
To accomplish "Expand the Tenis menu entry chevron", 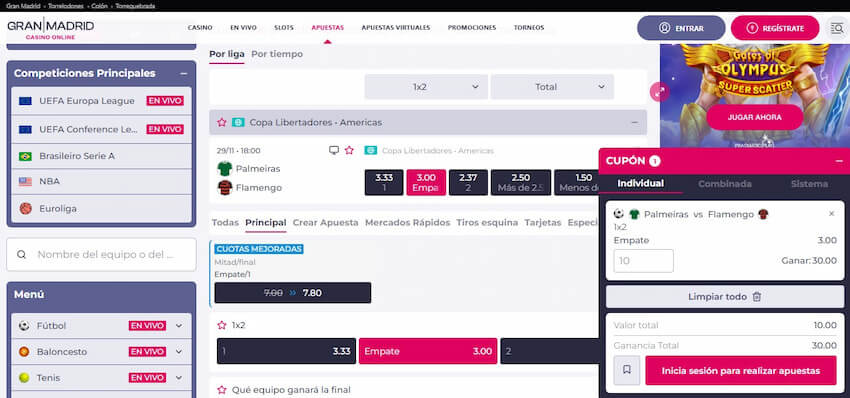I will coord(179,378).
